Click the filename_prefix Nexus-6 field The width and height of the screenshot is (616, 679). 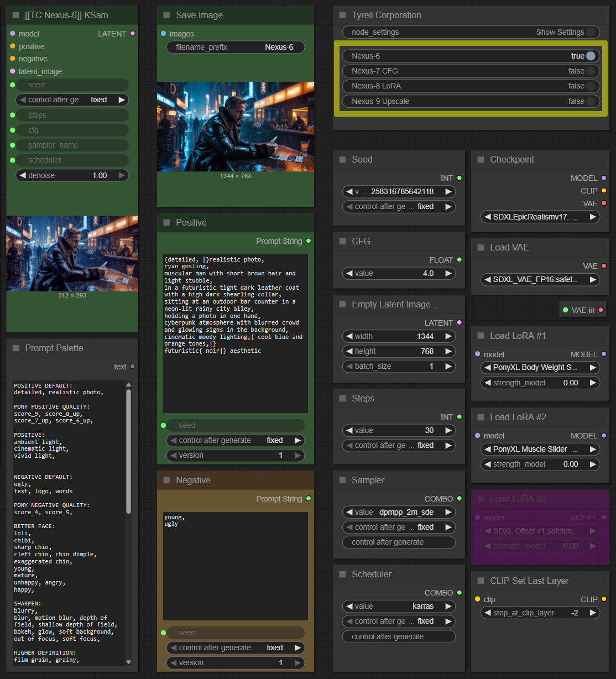click(236, 47)
